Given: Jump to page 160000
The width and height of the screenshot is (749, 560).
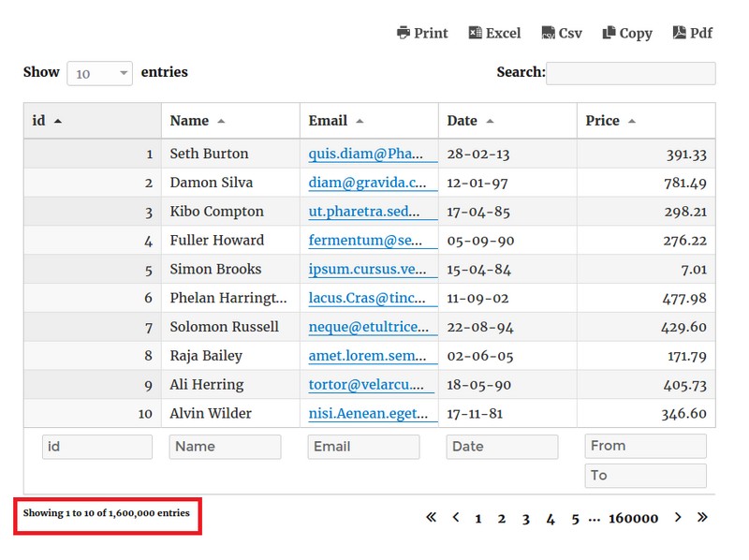Looking at the screenshot, I should (x=633, y=518).
